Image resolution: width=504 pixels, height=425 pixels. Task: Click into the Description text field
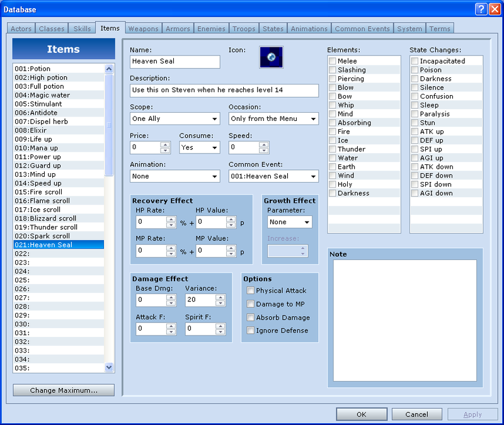(224, 90)
